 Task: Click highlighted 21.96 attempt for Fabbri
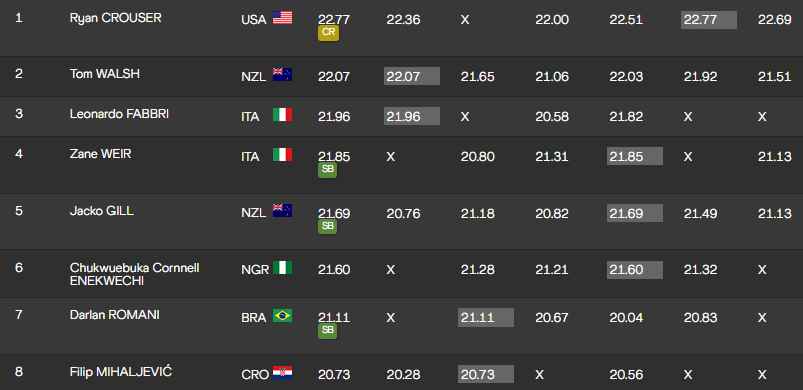point(412,116)
